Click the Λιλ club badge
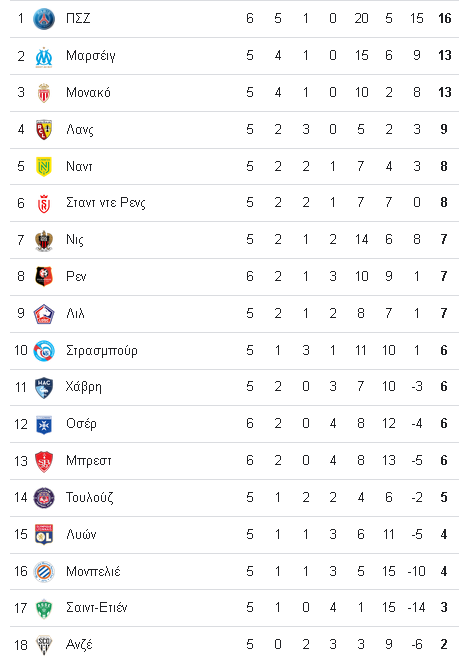 pyautogui.click(x=44, y=314)
